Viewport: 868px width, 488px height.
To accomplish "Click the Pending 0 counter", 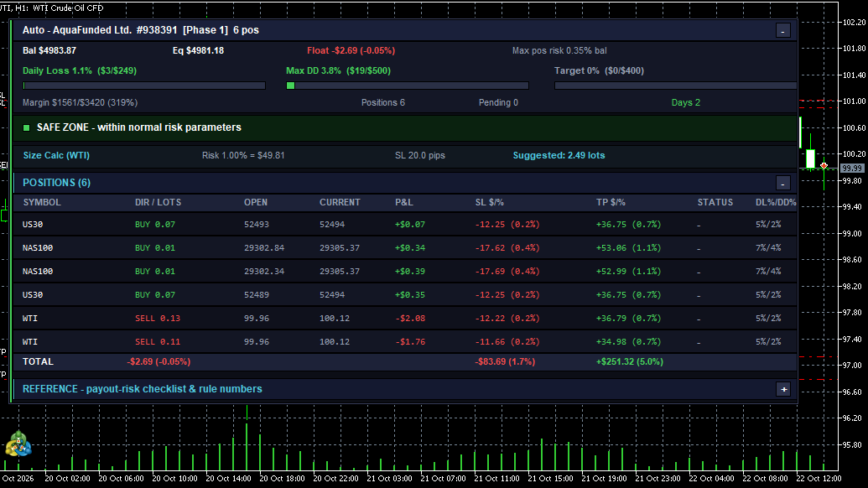I will [x=498, y=102].
